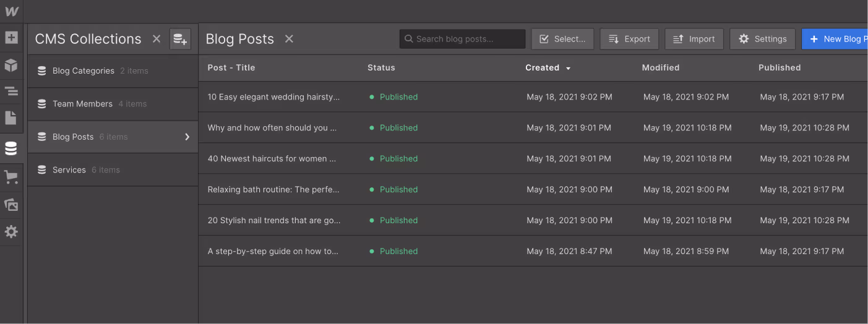Click the Export button
Viewport: 868px width, 324px height.
tap(629, 39)
